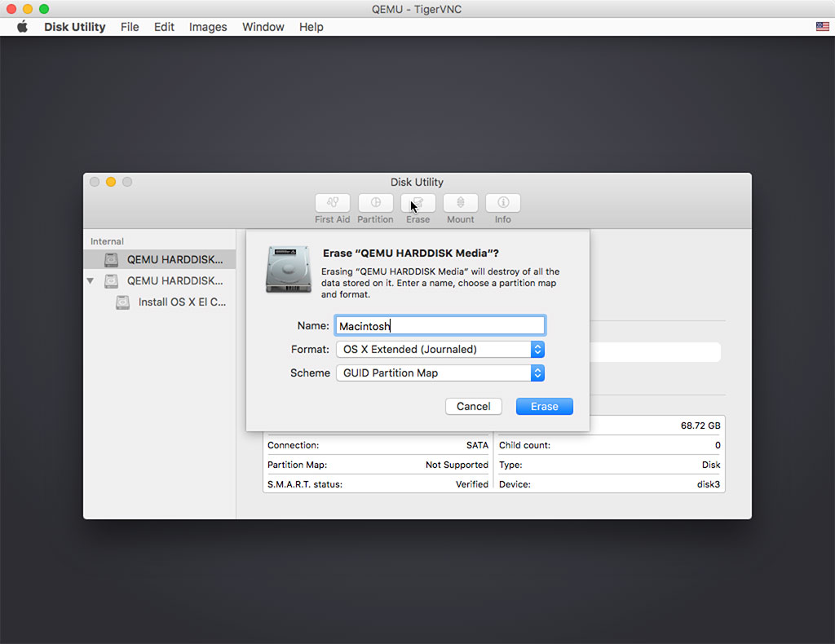Click the First Aid toolbar icon
The height and width of the screenshot is (644, 835).
click(x=333, y=203)
